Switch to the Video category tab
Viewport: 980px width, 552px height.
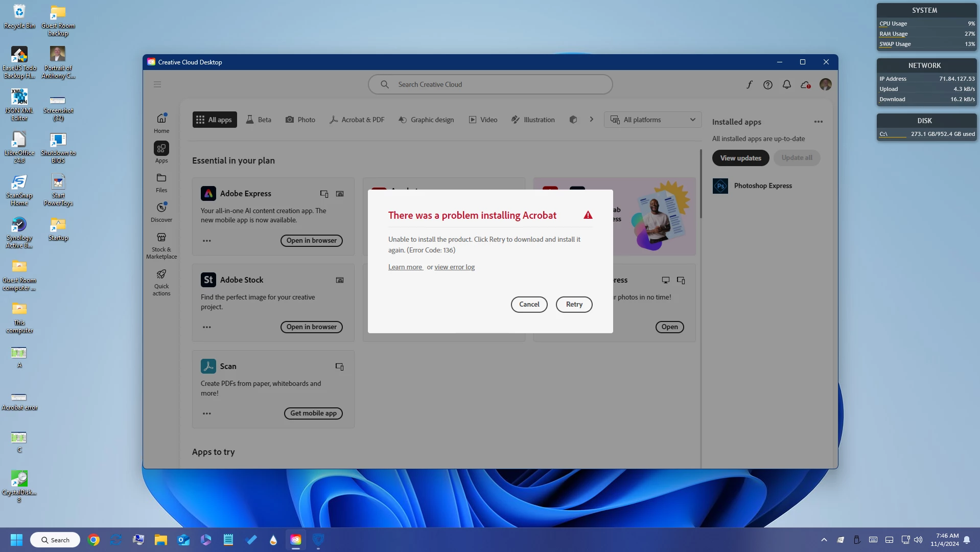[483, 120]
